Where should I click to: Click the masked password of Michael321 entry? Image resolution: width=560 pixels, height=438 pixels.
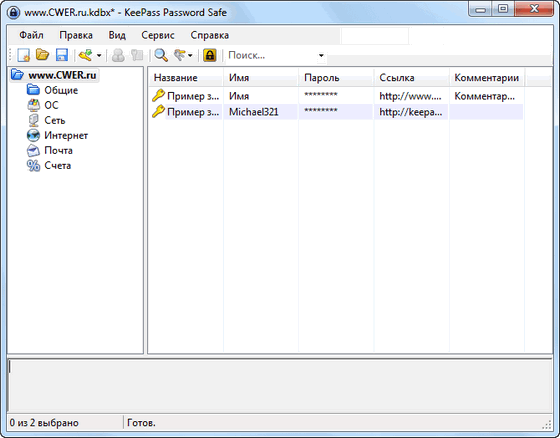(x=321, y=110)
